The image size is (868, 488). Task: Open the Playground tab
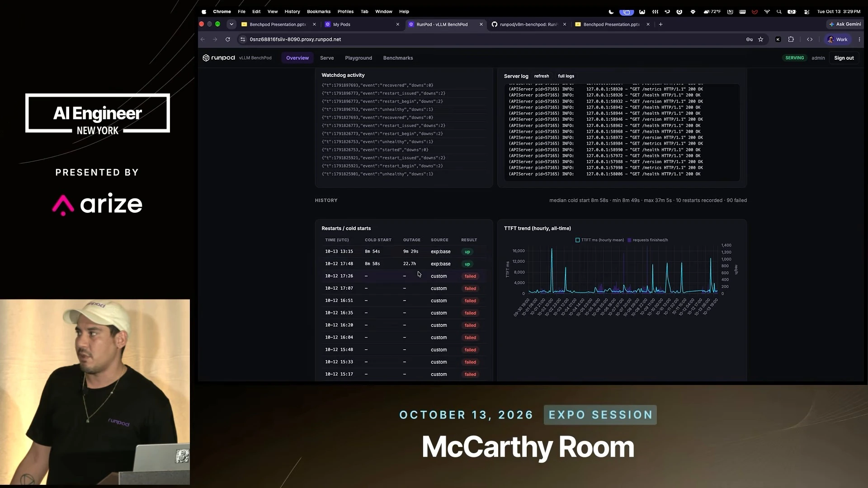point(359,58)
